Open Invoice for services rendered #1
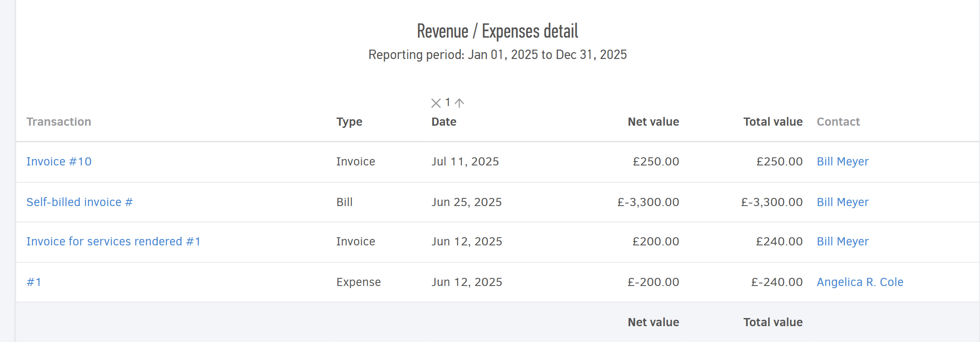This screenshot has width=980, height=342. click(x=113, y=242)
